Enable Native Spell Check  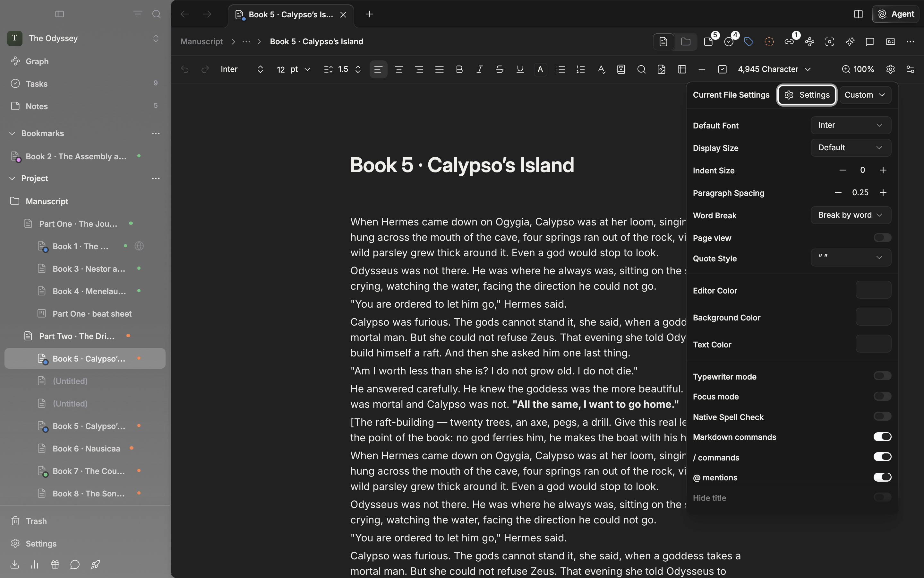coord(882,416)
